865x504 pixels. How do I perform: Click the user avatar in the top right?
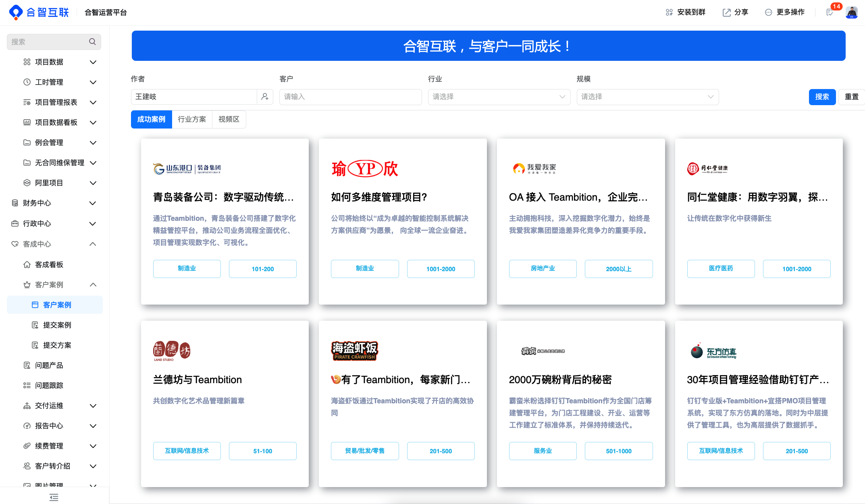point(851,12)
